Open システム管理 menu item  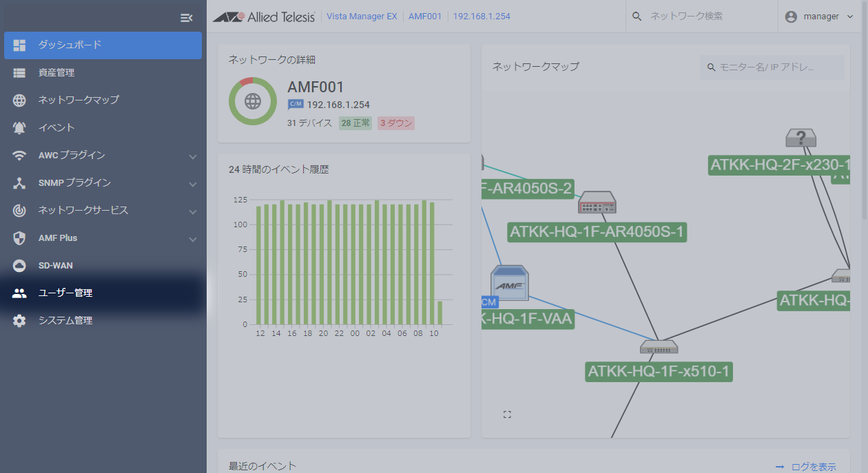click(x=103, y=320)
